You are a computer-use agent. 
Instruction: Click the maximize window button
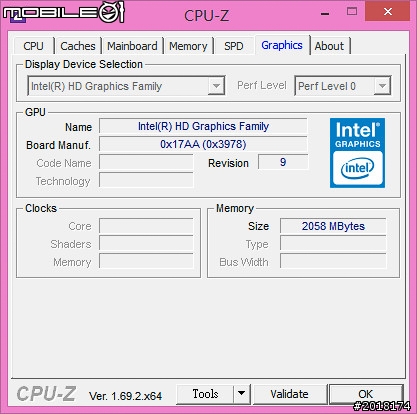tap(352, 12)
